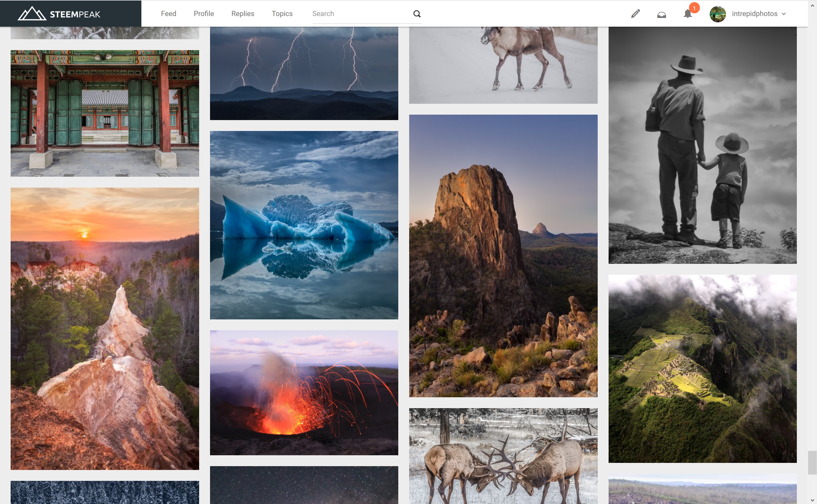Open the notifications bell icon
Viewport: 817px width, 504px height.
coord(688,14)
